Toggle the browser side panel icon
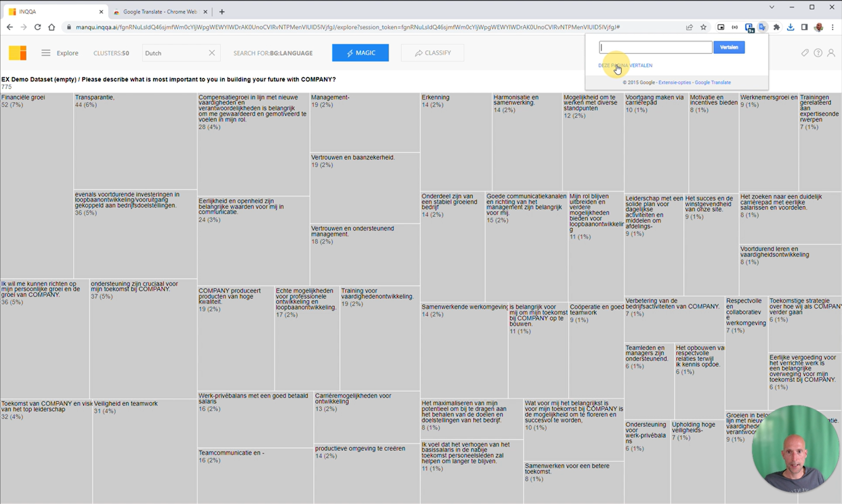Viewport: 842px width, 504px height. tap(804, 27)
